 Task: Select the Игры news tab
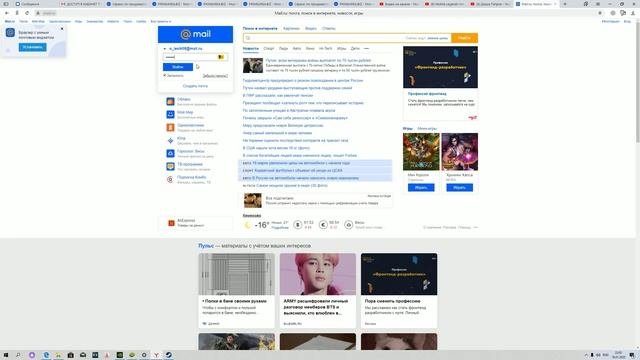tap(342, 49)
